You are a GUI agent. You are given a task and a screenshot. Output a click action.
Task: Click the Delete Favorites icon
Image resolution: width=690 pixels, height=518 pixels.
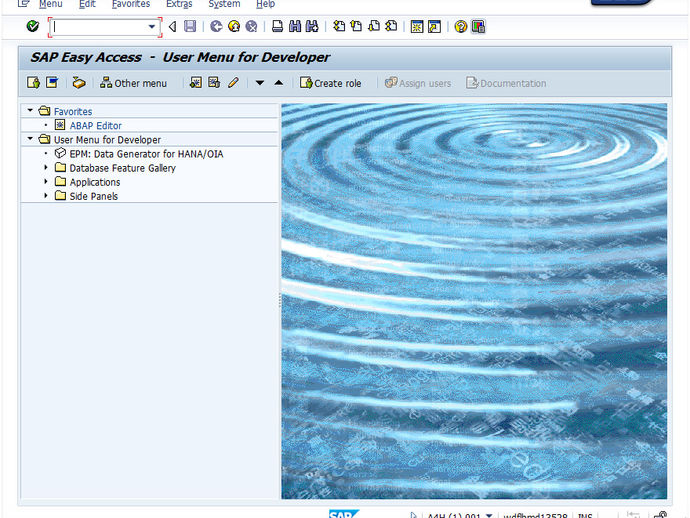click(214, 83)
